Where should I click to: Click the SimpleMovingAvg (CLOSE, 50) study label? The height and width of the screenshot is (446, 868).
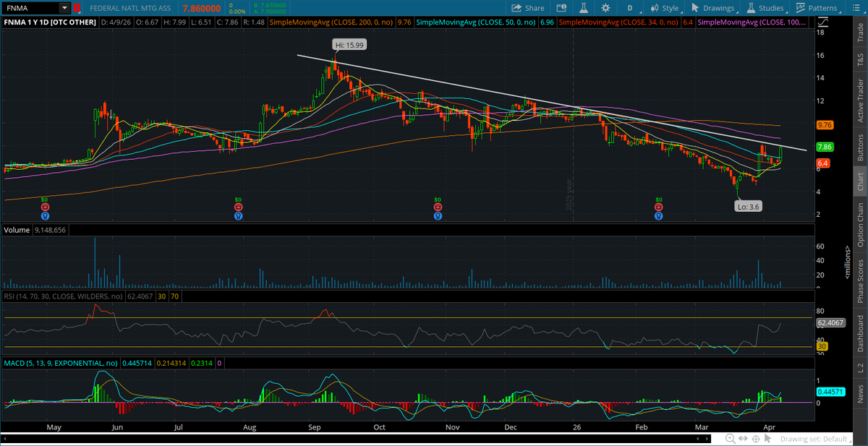click(x=477, y=23)
